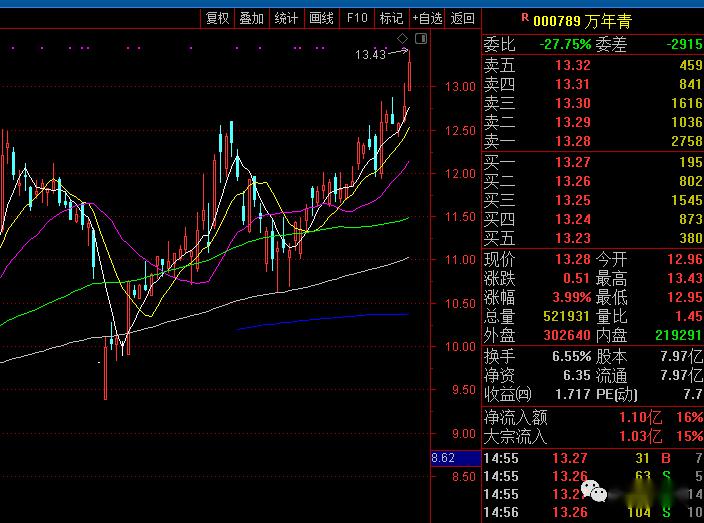Click the 标记 mark button
Image resolution: width=704 pixels, height=523 pixels.
(392, 18)
